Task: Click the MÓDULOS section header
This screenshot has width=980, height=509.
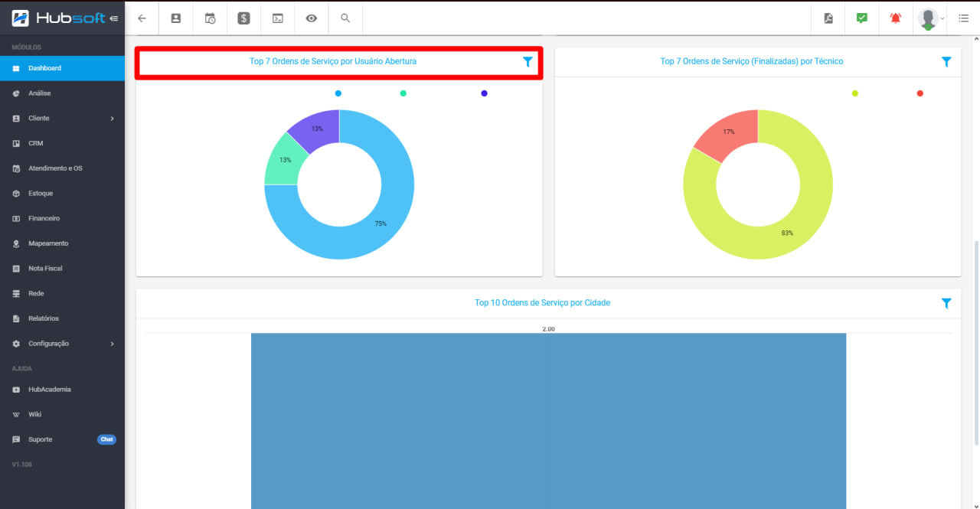Action: (27, 47)
